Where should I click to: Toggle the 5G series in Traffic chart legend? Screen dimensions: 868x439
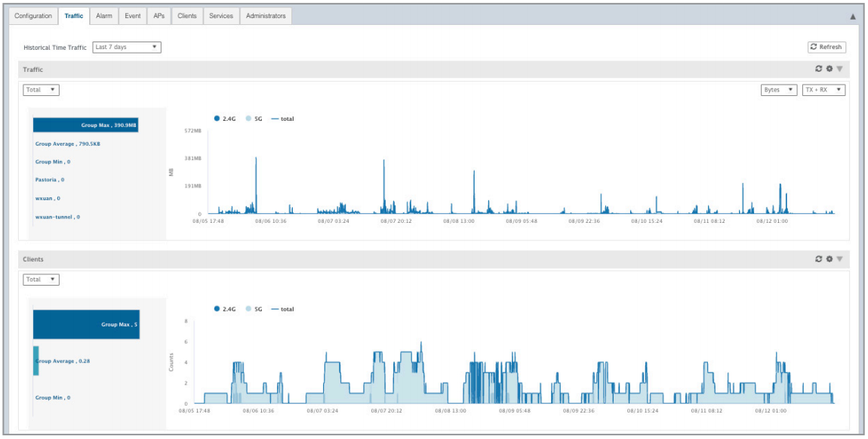point(253,119)
